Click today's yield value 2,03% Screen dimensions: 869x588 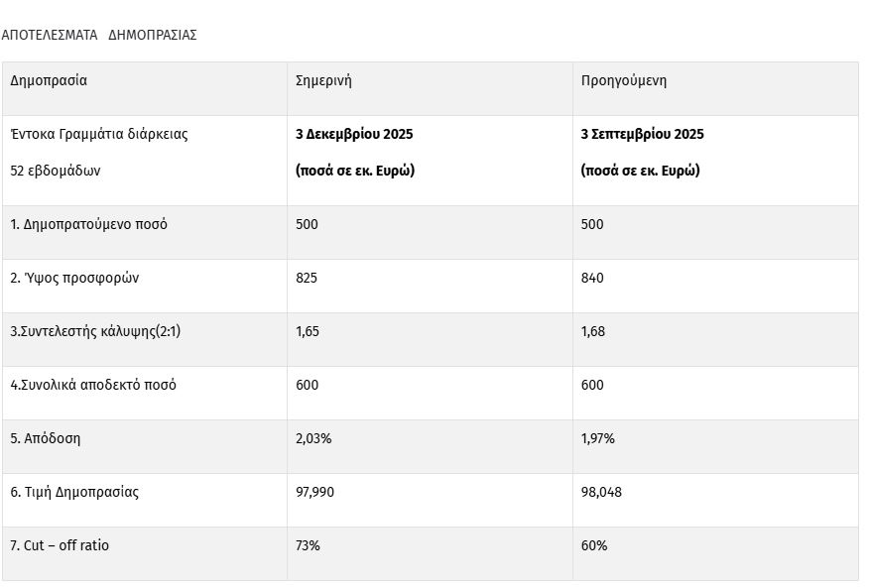pyautogui.click(x=313, y=438)
